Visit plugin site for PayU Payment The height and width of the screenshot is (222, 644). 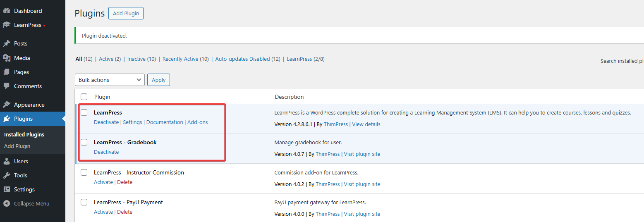[x=362, y=214]
